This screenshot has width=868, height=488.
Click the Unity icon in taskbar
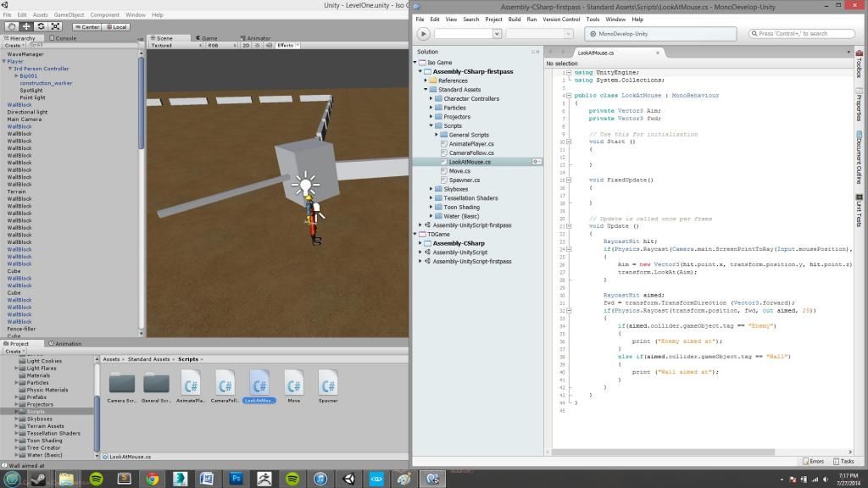pos(348,479)
